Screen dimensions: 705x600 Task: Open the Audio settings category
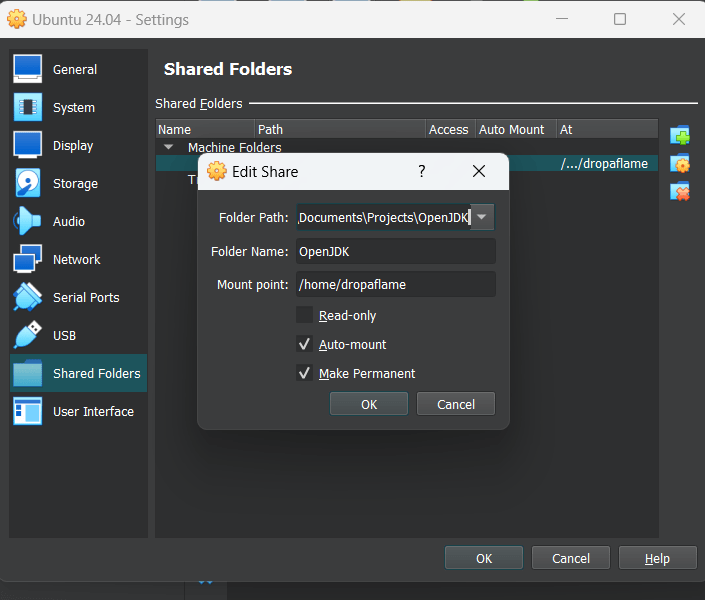(x=78, y=221)
